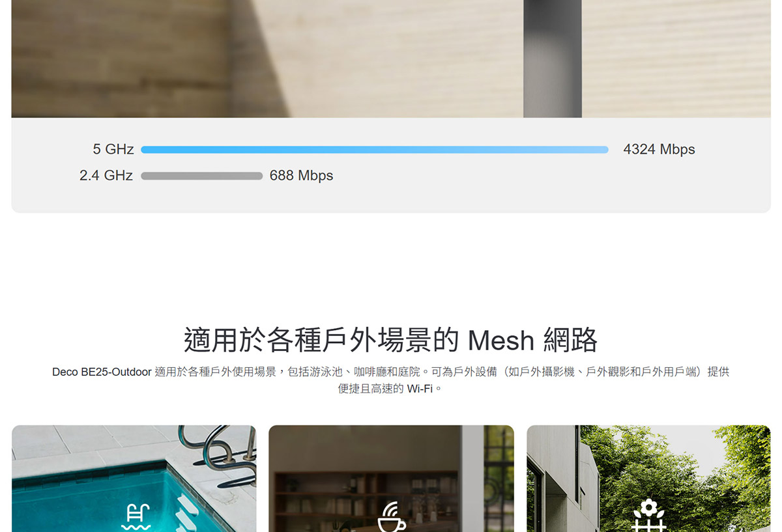Click the coffee cup icon
Screen dimensions: 782x532
point(392,518)
